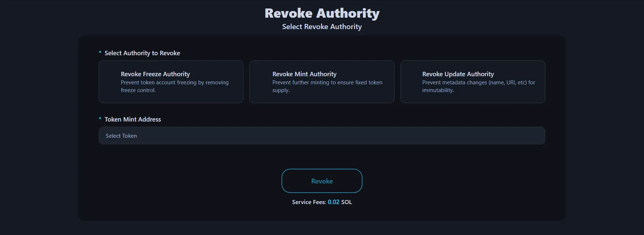
Task: Click the SOL currency text
Action: coord(346,202)
